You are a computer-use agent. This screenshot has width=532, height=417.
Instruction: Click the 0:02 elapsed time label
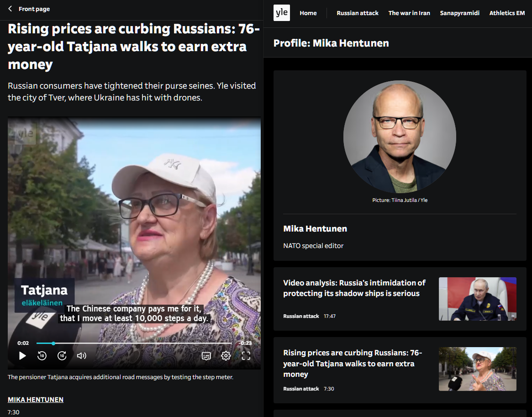pyautogui.click(x=23, y=343)
